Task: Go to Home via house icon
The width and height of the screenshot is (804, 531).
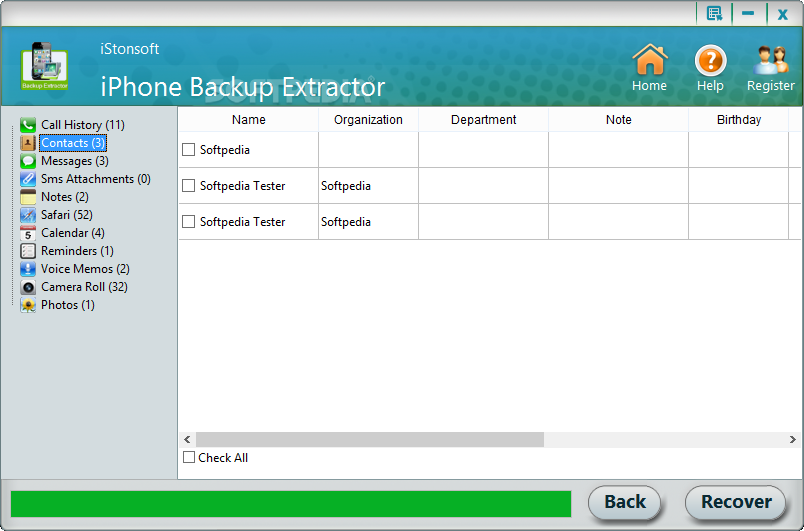Action: 650,59
